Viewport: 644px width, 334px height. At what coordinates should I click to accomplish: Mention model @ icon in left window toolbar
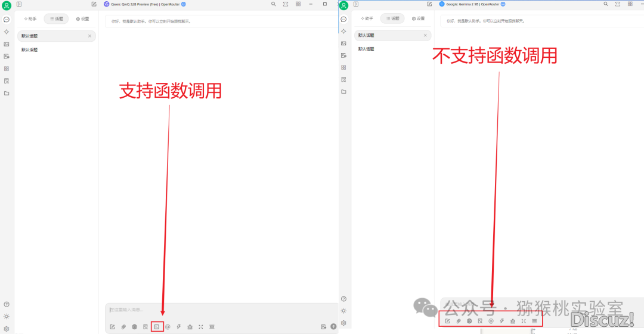click(168, 327)
